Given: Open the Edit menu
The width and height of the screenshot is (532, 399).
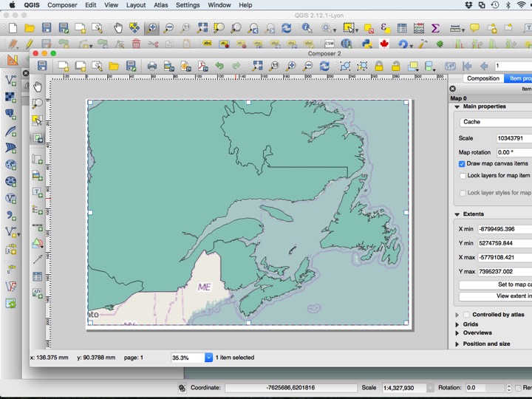Looking at the screenshot, I should [x=91, y=5].
